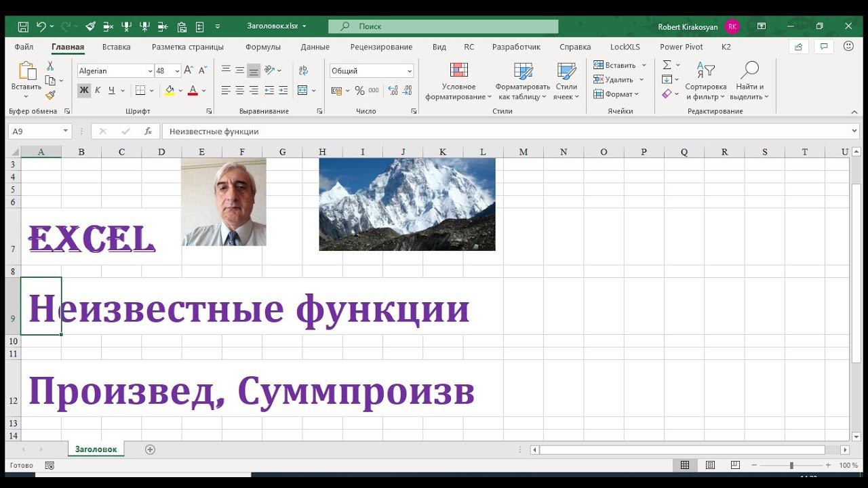Screen dimensions: 868x488
Task: Click Удалить in the Ячейки group
Action: (x=613, y=79)
